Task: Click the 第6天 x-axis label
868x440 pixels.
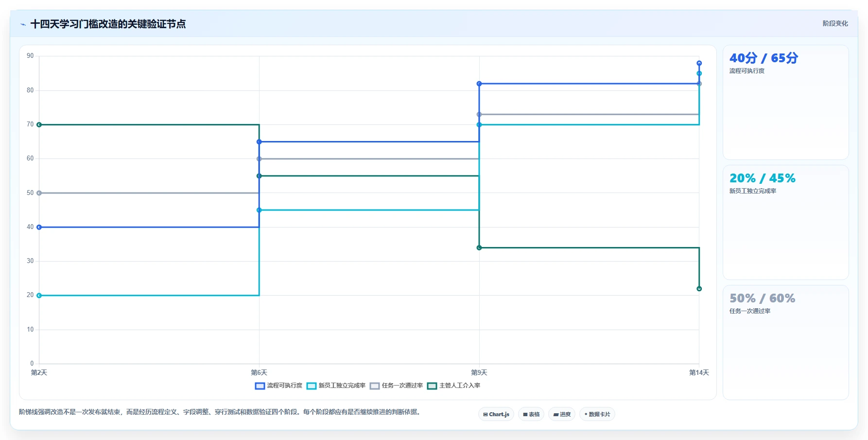Action: pyautogui.click(x=259, y=373)
